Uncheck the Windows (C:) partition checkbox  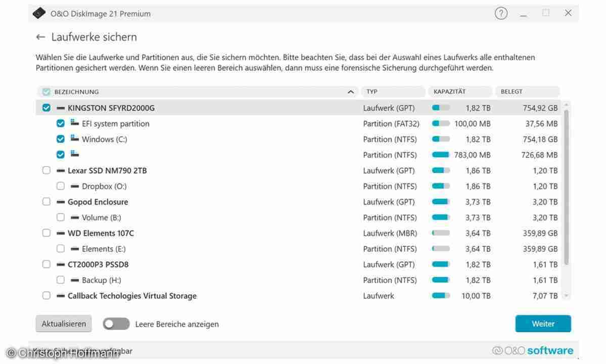pyautogui.click(x=61, y=139)
